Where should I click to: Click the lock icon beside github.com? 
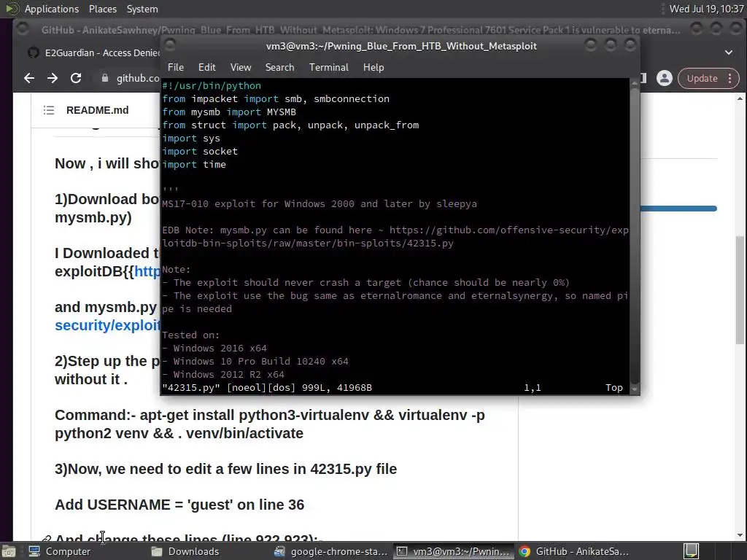tap(105, 78)
